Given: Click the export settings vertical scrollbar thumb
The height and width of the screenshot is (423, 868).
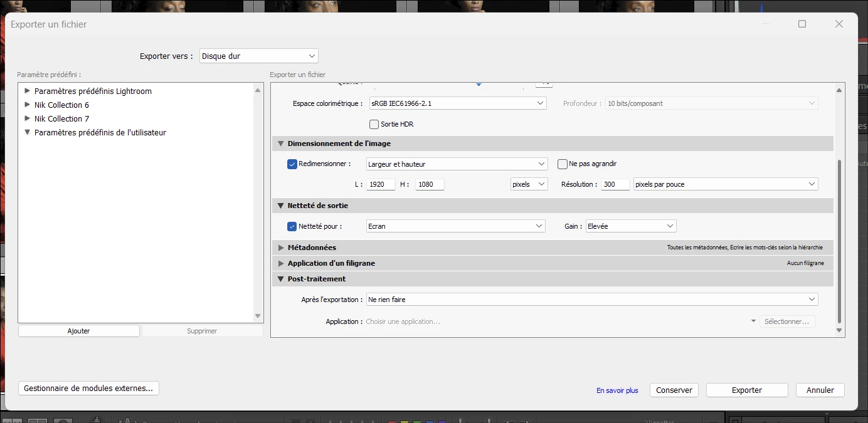Looking at the screenshot, I should [x=839, y=241].
